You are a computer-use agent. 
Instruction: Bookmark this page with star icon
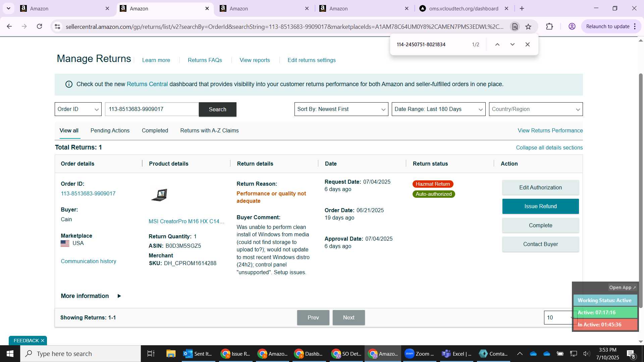click(528, 26)
